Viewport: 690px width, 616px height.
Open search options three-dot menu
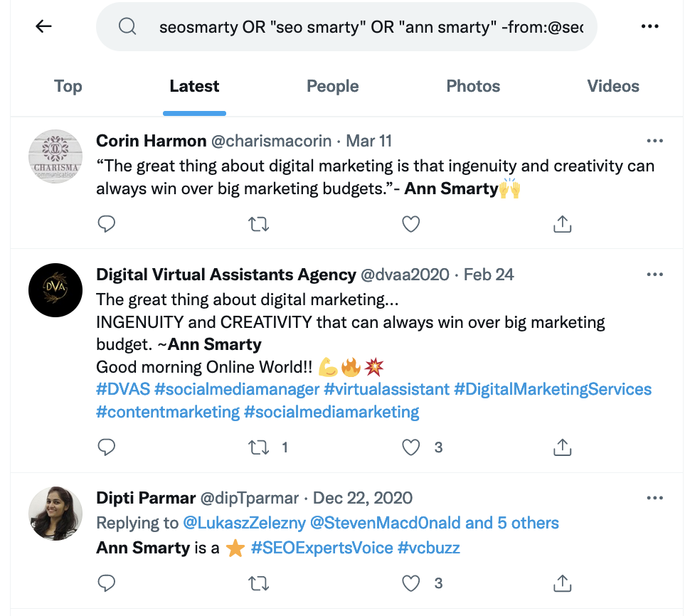649,26
